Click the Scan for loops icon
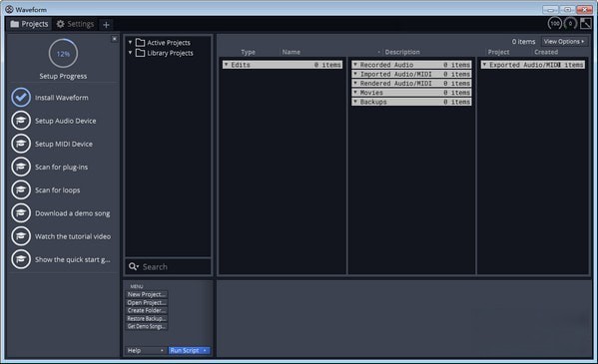 21,189
